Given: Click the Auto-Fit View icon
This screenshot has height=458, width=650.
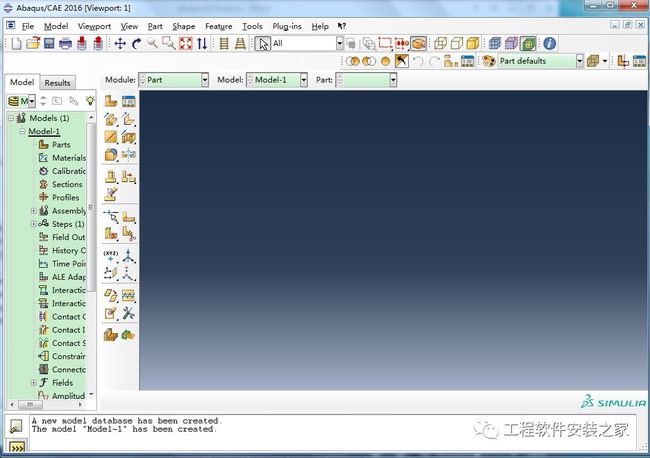Looking at the screenshot, I should coord(185,43).
